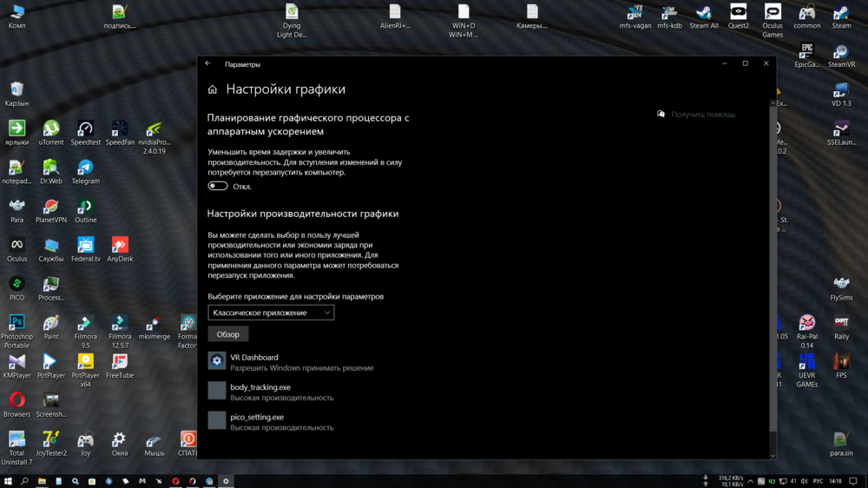This screenshot has height=488, width=868.
Task: Open Speedtest desktop shortcut
Action: (x=85, y=134)
